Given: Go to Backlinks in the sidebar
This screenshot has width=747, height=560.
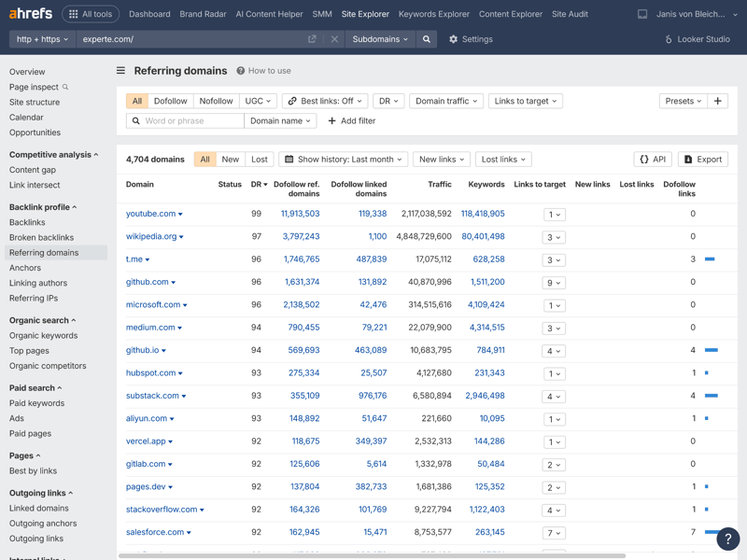Looking at the screenshot, I should (x=27, y=222).
